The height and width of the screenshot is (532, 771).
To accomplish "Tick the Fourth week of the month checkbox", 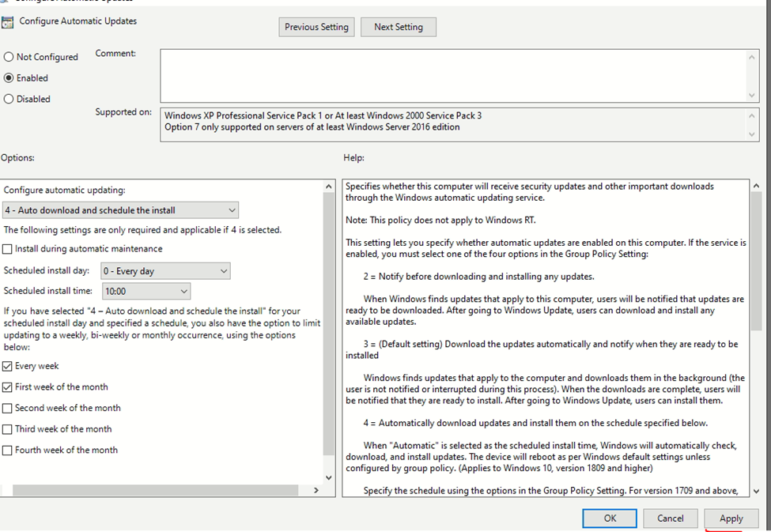I will 8,451.
